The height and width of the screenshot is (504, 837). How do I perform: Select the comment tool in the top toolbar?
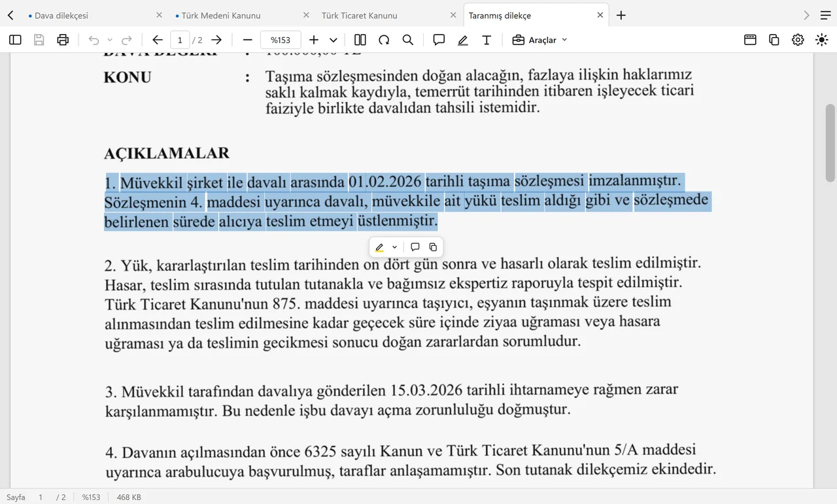[x=439, y=40]
